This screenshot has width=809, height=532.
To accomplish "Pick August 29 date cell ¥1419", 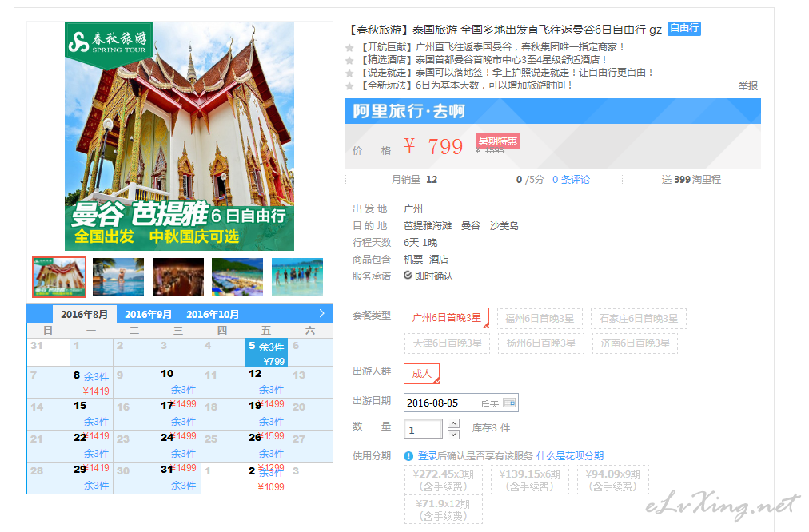I will (91, 478).
